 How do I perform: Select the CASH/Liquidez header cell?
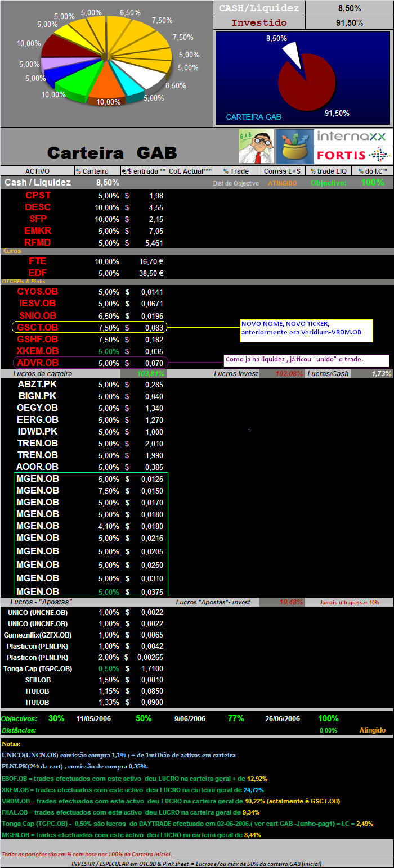click(260, 8)
